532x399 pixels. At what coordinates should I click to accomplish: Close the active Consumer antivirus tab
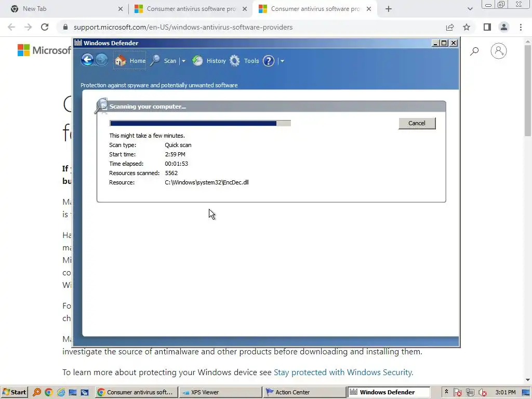[369, 9]
